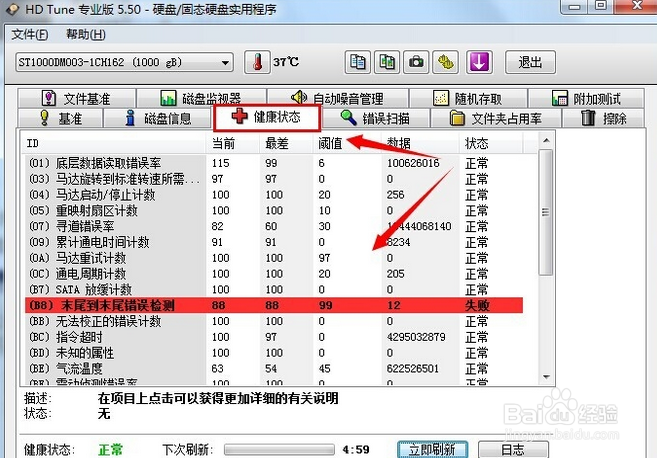Click the copy text to clipboard icon

(357, 62)
